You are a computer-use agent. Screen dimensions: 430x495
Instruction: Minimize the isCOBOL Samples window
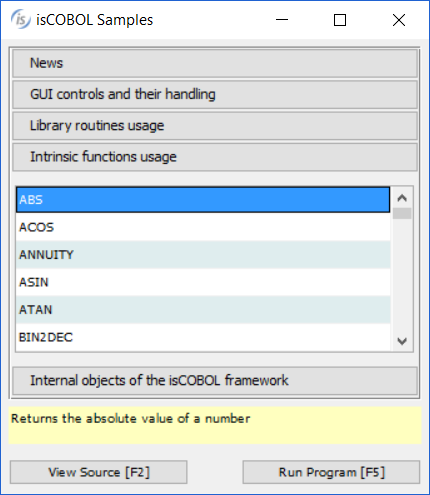tap(282, 20)
